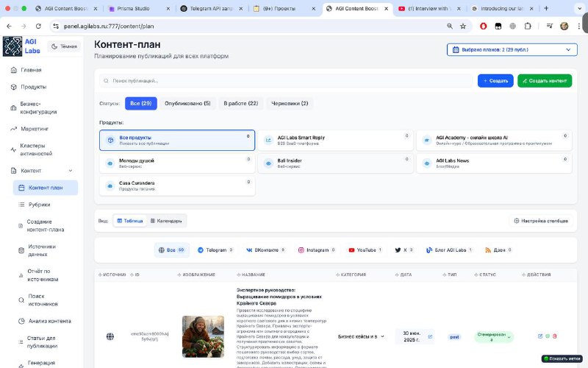This screenshot has width=588, height=368.
Task: Select the Telegram platform tab
Action: (x=215, y=250)
